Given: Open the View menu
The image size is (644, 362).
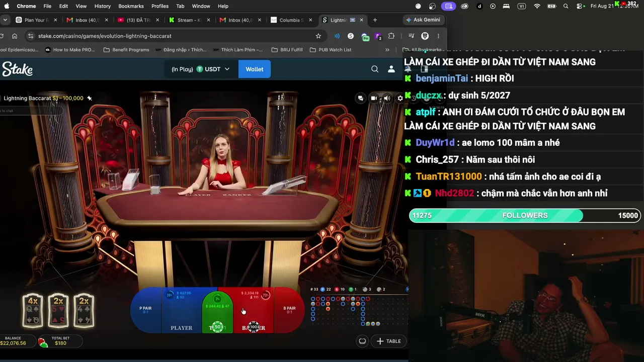Looking at the screenshot, I should coord(81,6).
